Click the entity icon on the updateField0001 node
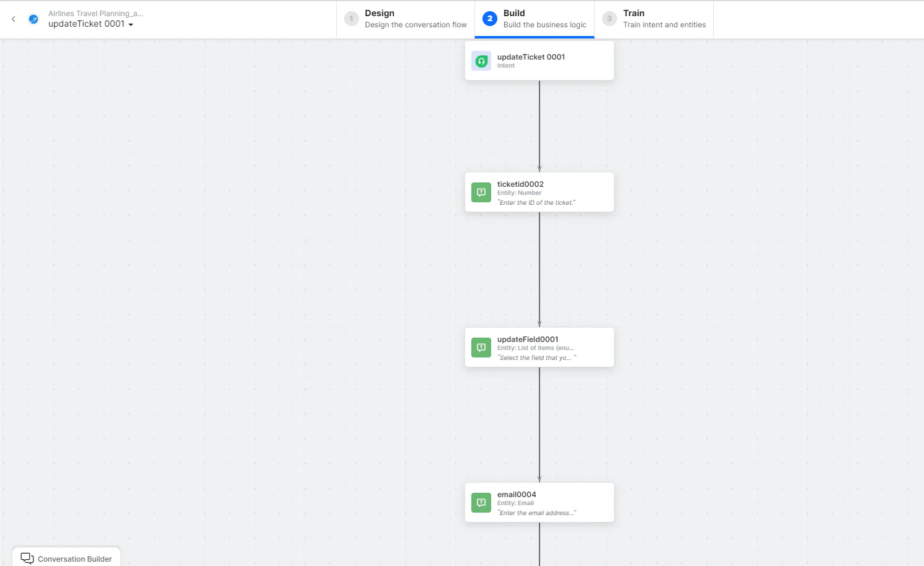 tap(481, 348)
